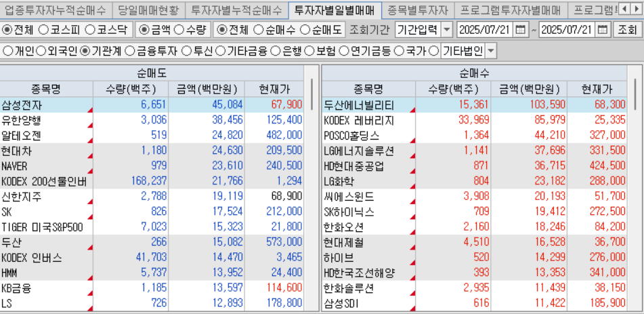Select the 두산에너빌리티 row

click(475, 104)
